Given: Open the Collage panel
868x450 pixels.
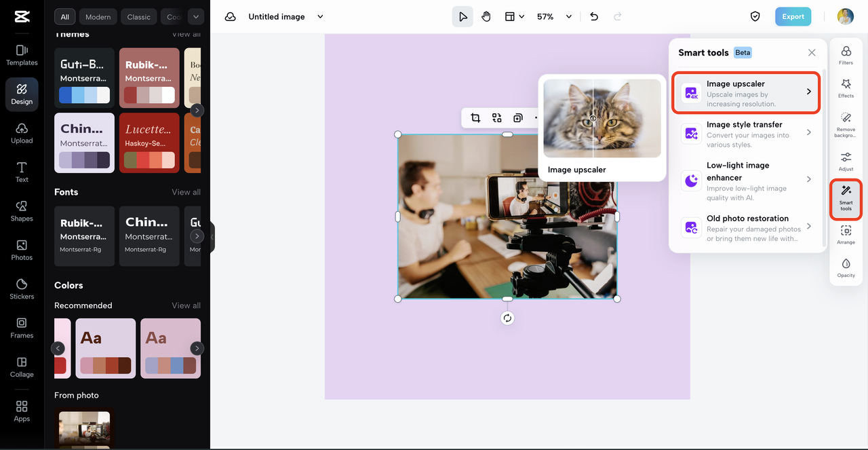Looking at the screenshot, I should [x=22, y=367].
